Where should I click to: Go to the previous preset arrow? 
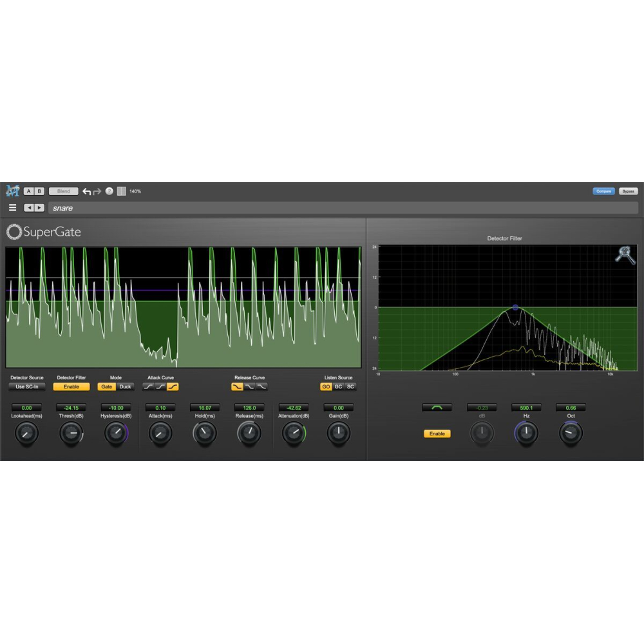29,208
